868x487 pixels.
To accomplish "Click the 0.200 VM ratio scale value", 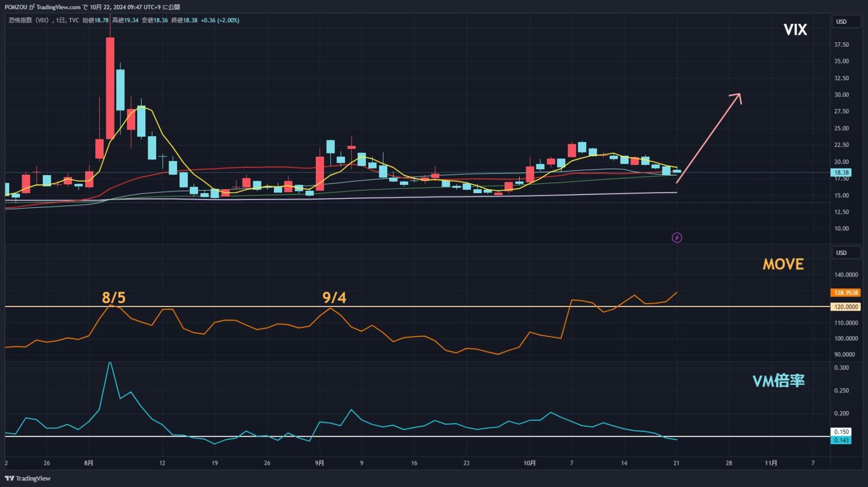I will pyautogui.click(x=841, y=413).
